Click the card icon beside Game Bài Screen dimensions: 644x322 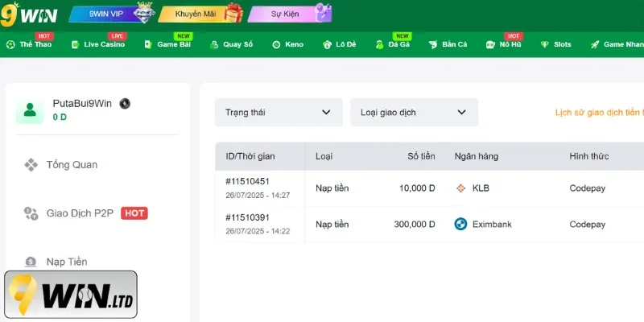[148, 45]
